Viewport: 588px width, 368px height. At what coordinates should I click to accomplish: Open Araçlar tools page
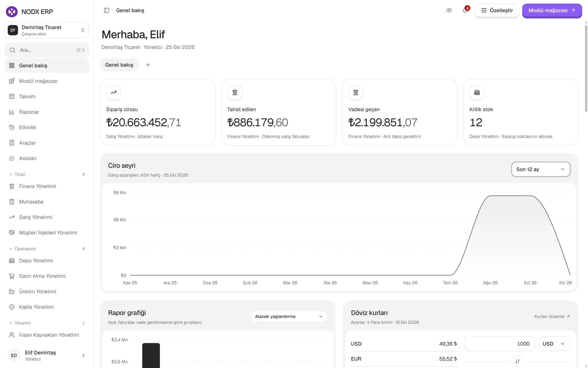click(47, 143)
